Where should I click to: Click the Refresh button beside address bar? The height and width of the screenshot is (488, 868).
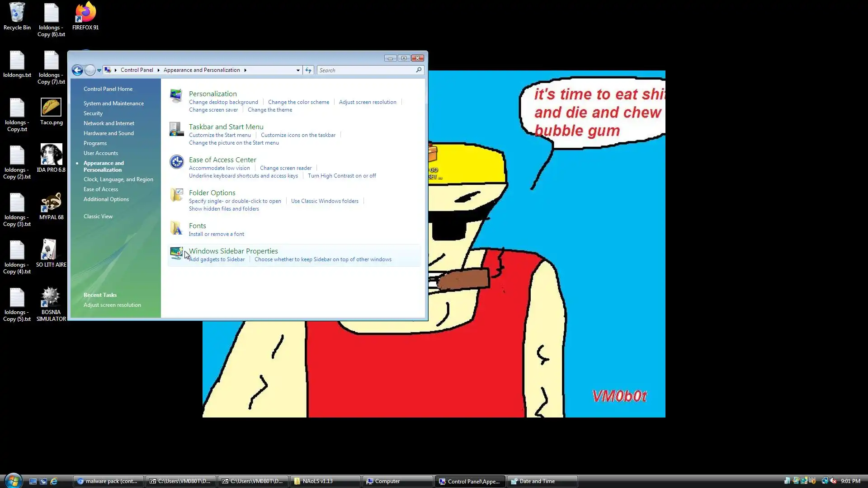(x=308, y=70)
